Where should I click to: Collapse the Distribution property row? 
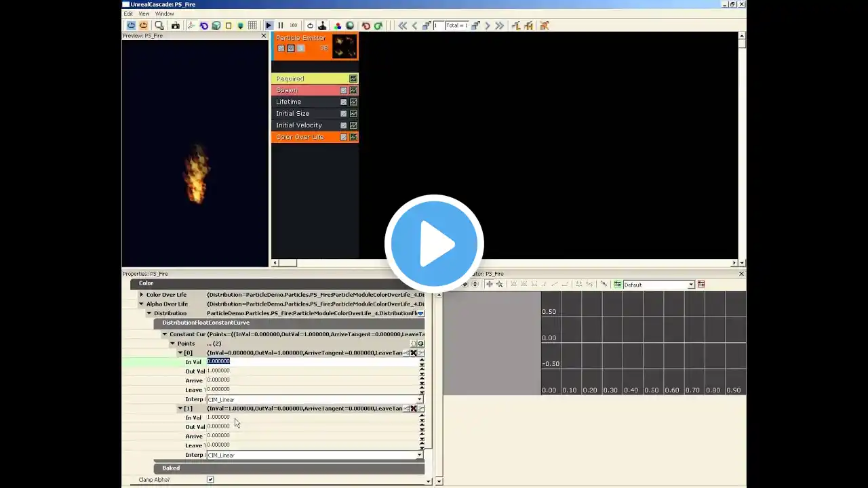tap(149, 313)
